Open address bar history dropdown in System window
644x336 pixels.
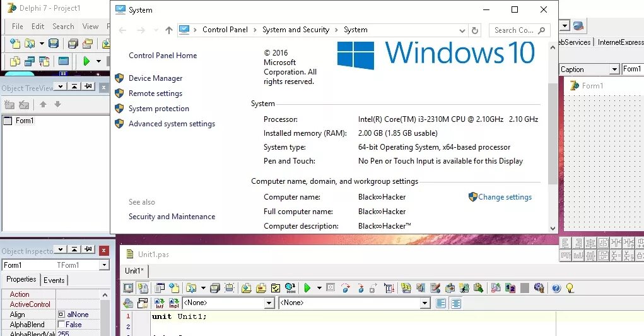pos(462,30)
